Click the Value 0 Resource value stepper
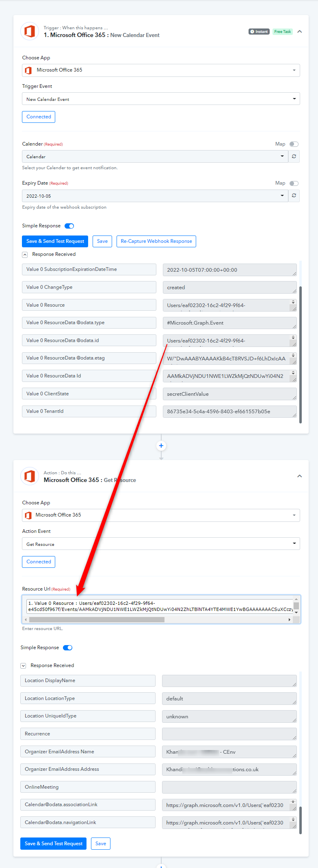The width and height of the screenshot is (318, 868). pyautogui.click(x=293, y=302)
